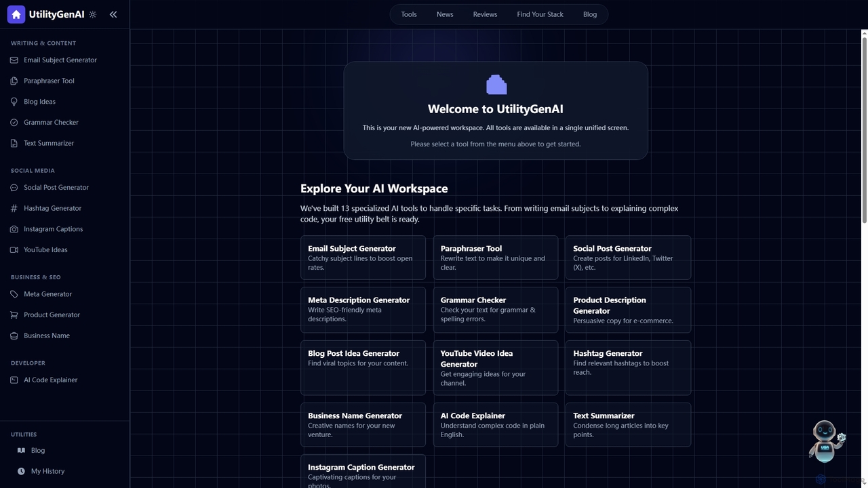Click the Grammar Checker checkmark icon
Screen dimensions: 868x488
point(14,123)
